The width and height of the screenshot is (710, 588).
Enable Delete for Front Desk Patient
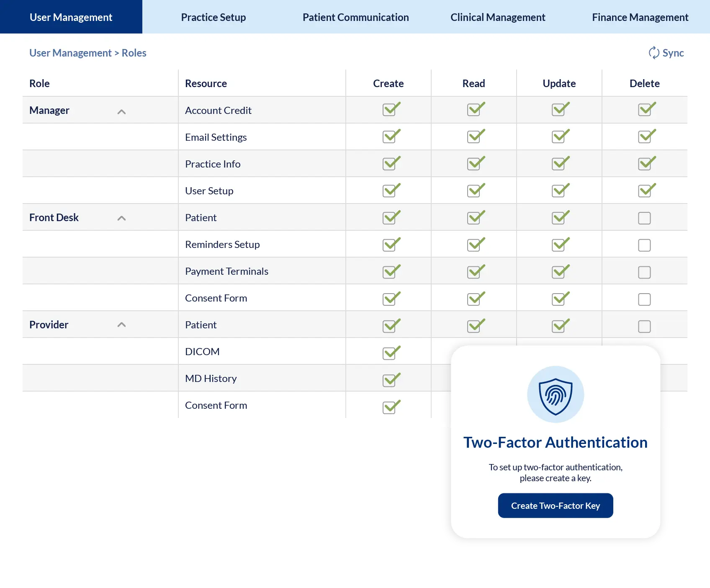pos(644,218)
